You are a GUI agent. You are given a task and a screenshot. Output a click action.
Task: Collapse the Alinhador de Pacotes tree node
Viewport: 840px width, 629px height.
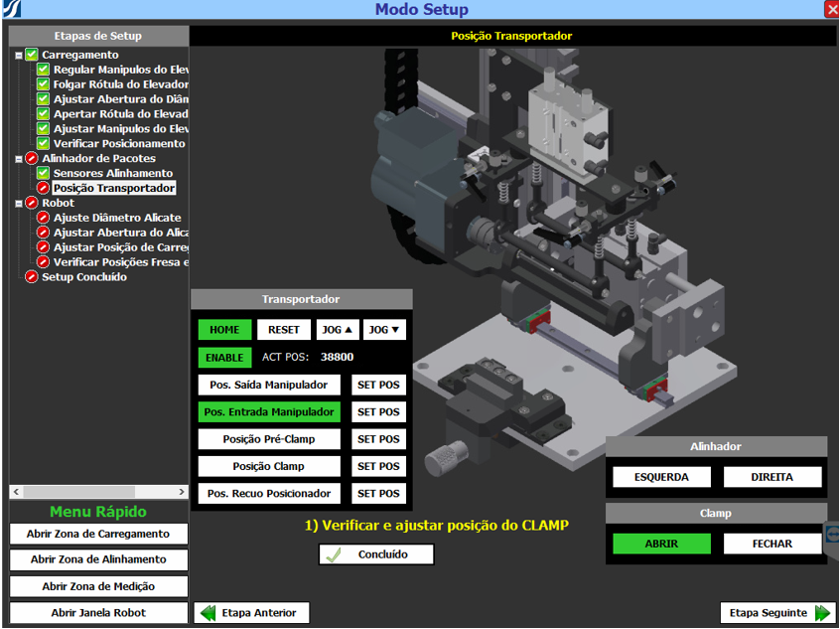[19, 159]
